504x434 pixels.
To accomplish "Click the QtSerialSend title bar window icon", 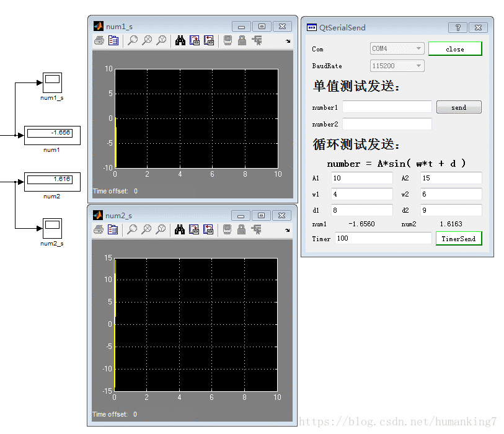I will [x=311, y=28].
